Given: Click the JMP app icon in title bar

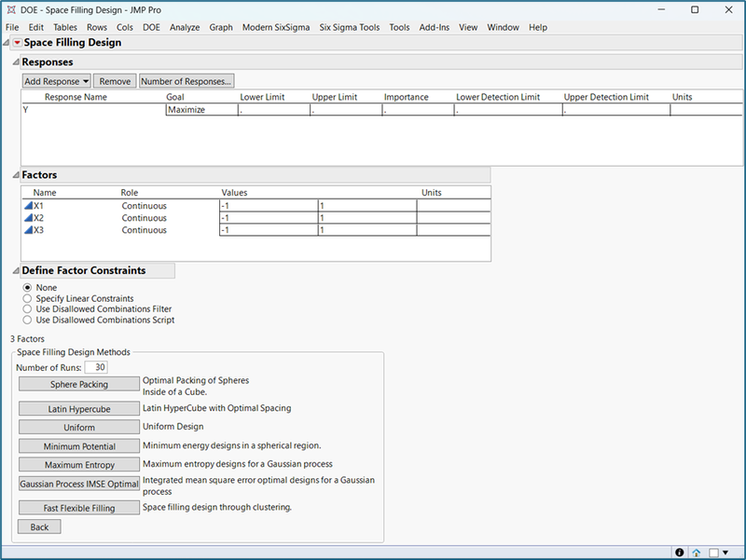Looking at the screenshot, I should [11, 9].
